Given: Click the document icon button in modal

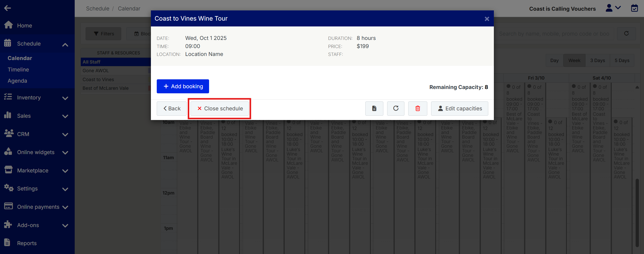Looking at the screenshot, I should (x=374, y=109).
